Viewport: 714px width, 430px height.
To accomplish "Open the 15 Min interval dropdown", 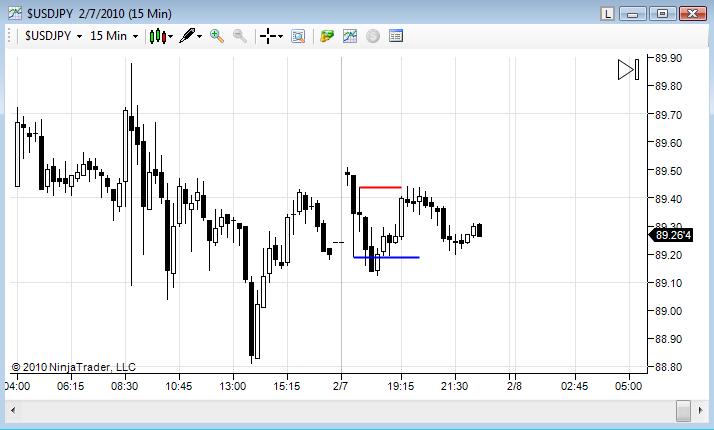I will coord(114,36).
